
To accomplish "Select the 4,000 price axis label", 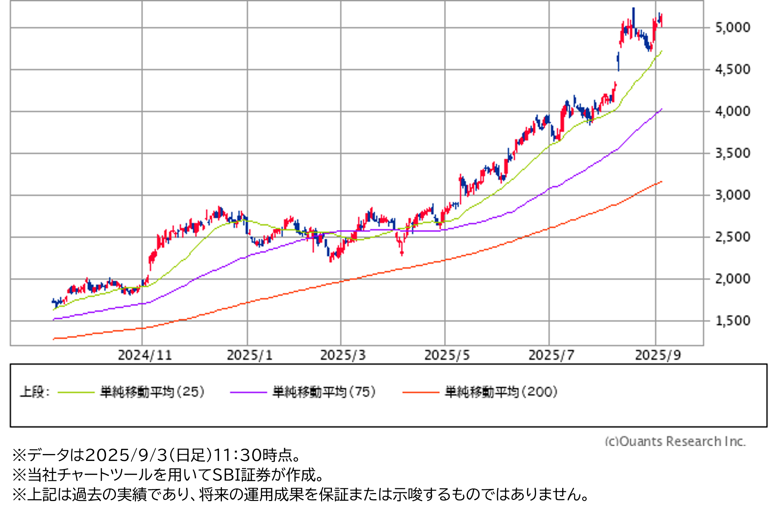I will coord(732,112).
